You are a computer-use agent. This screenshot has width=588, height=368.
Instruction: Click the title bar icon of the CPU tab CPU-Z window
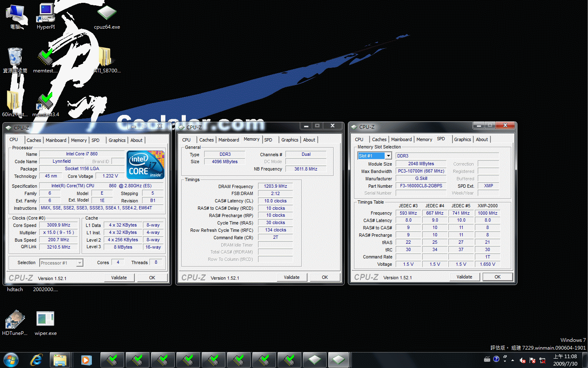pyautogui.click(x=8, y=128)
